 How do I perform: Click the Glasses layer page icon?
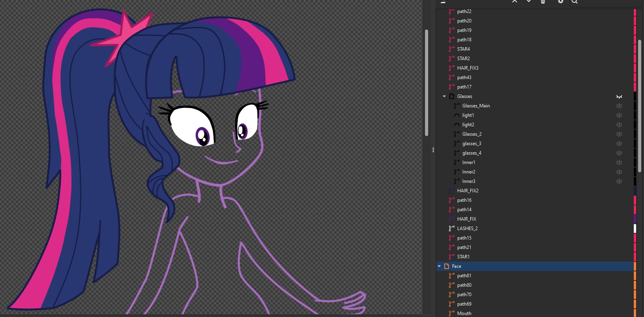[452, 96]
